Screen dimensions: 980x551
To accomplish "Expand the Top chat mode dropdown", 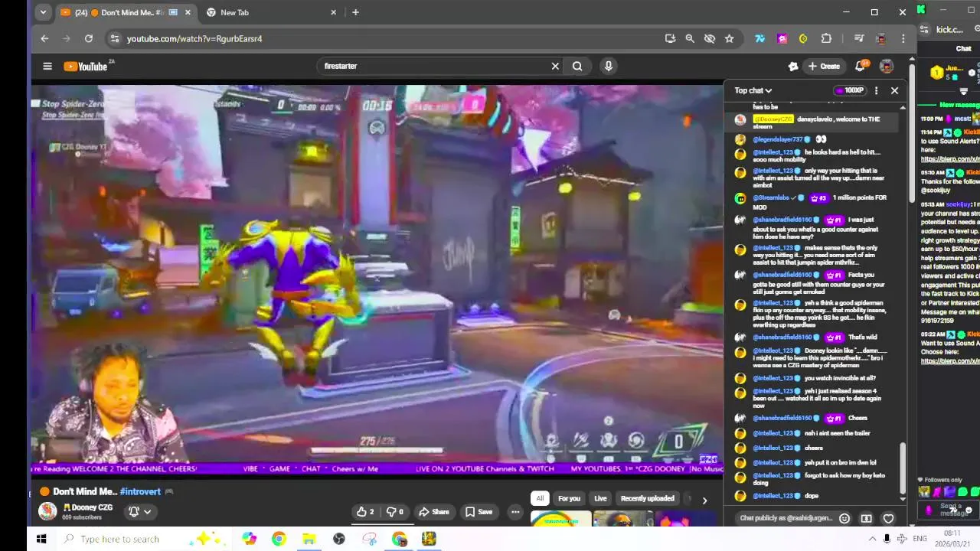I will click(753, 90).
